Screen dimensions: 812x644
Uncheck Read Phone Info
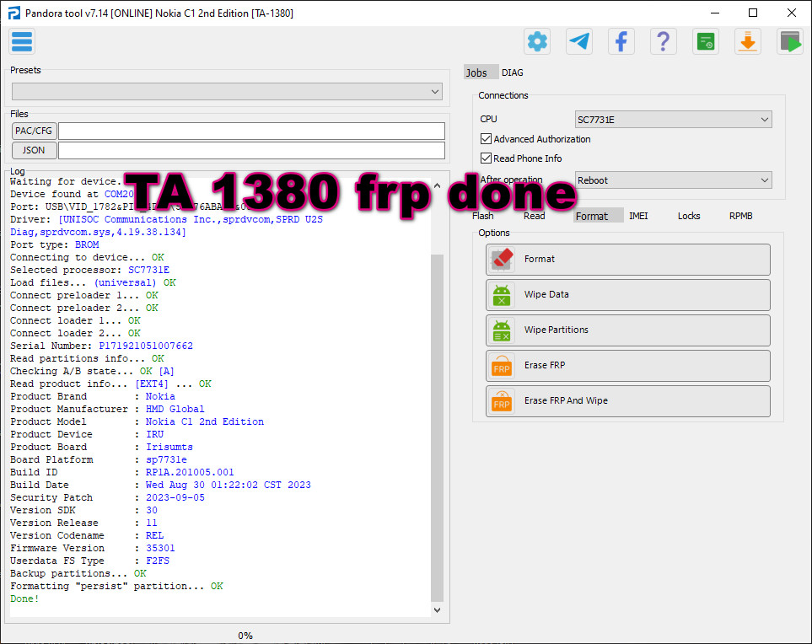pos(486,158)
